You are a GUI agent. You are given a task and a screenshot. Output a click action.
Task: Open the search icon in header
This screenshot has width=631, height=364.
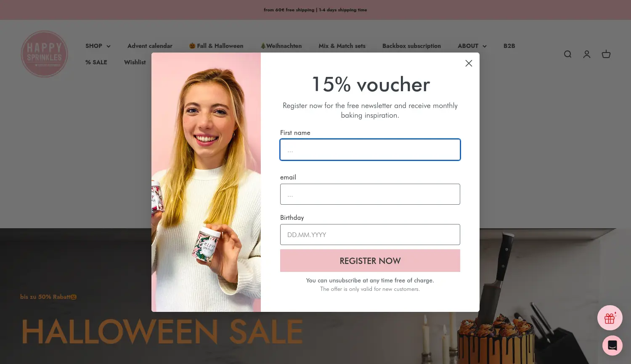tap(567, 54)
